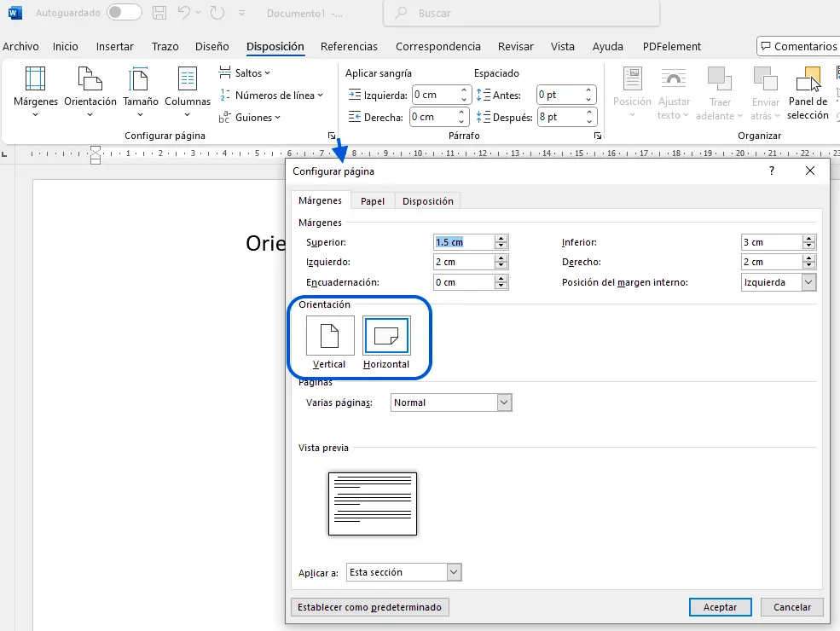The height and width of the screenshot is (631, 840).
Task: Open the Orientación ribbon button
Action: click(x=90, y=91)
